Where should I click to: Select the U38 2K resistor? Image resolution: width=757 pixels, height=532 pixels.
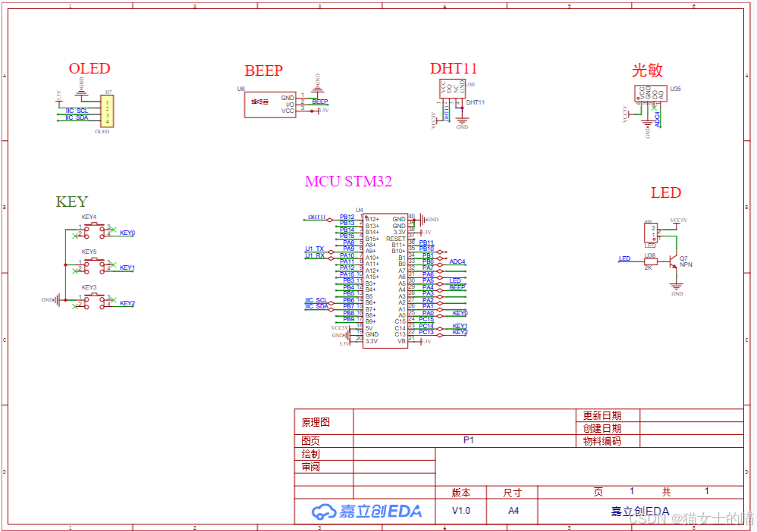[650, 262]
